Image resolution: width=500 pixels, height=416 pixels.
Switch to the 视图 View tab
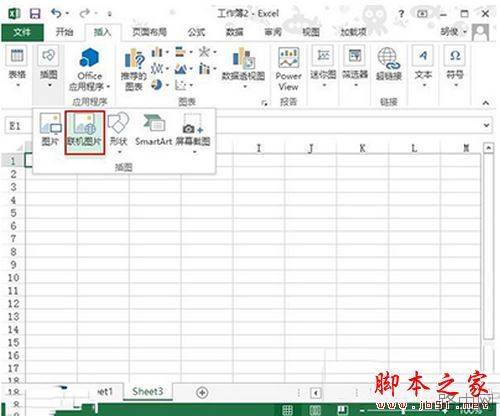pos(311,32)
